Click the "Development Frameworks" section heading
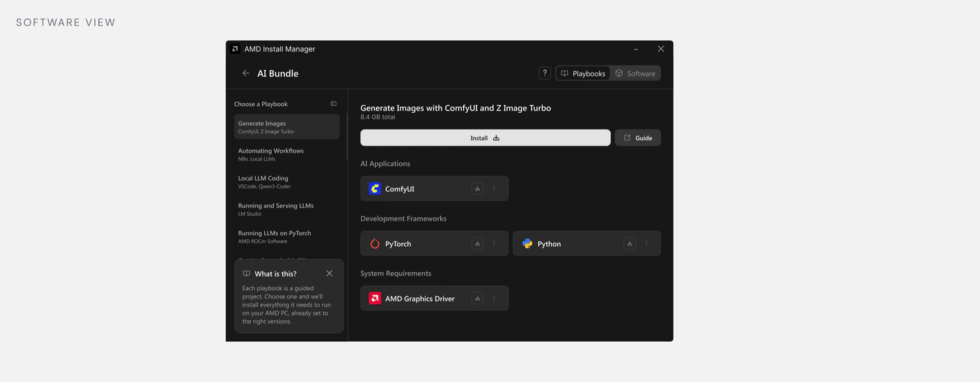Screen dimensions: 980x382 (x=403, y=219)
